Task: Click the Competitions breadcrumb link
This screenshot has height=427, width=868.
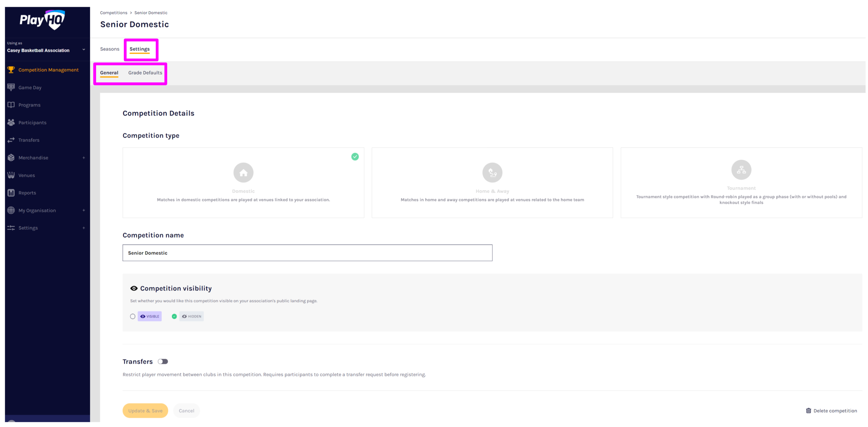Action: coord(114,13)
